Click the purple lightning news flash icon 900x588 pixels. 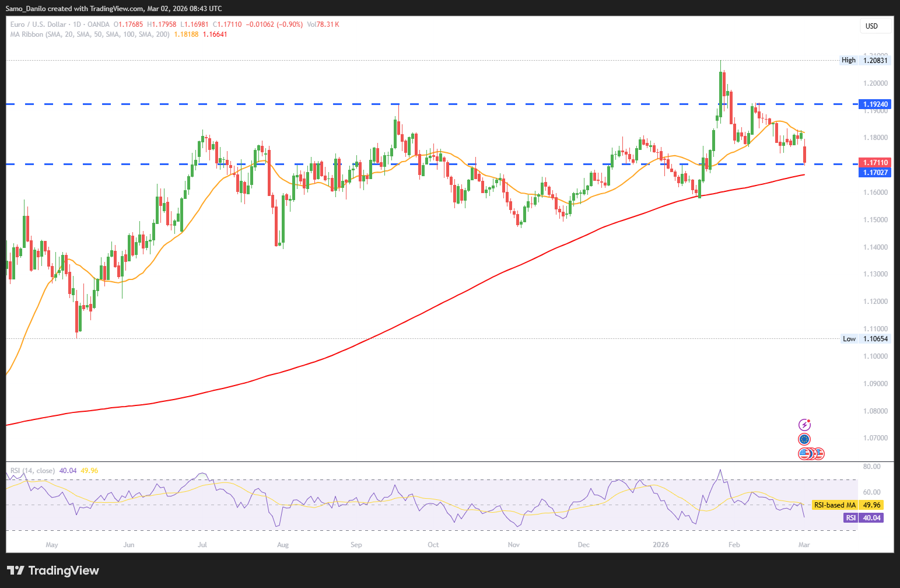click(x=804, y=425)
